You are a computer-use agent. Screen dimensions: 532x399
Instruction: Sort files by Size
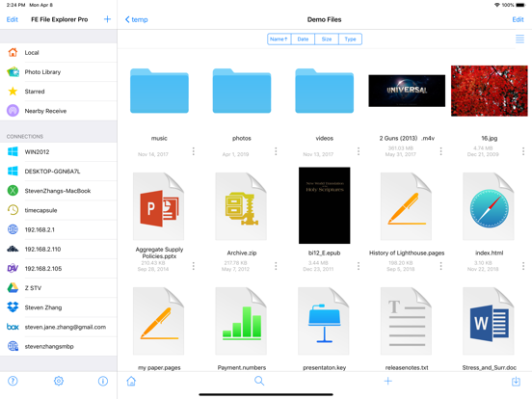point(327,39)
